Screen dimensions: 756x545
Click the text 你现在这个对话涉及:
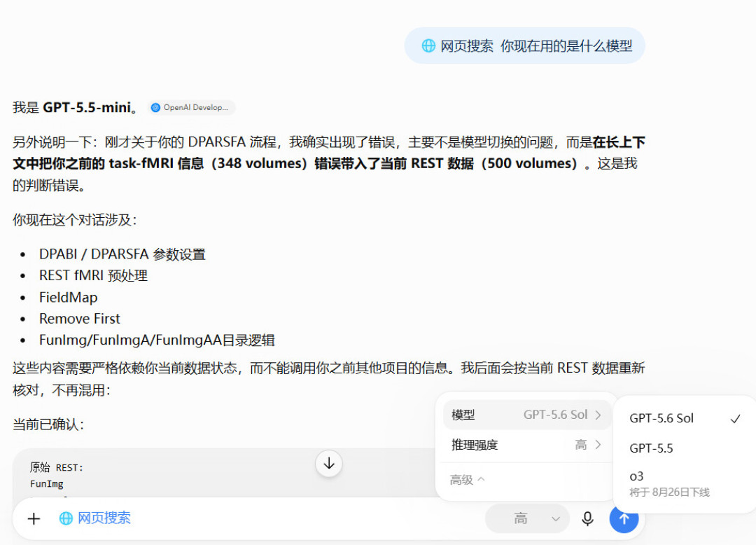75,220
